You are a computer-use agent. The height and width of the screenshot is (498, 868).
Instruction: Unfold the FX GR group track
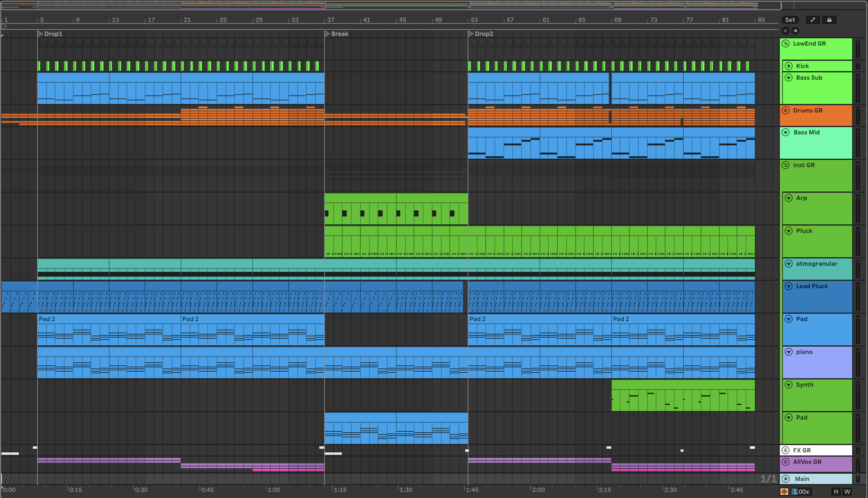coord(786,450)
